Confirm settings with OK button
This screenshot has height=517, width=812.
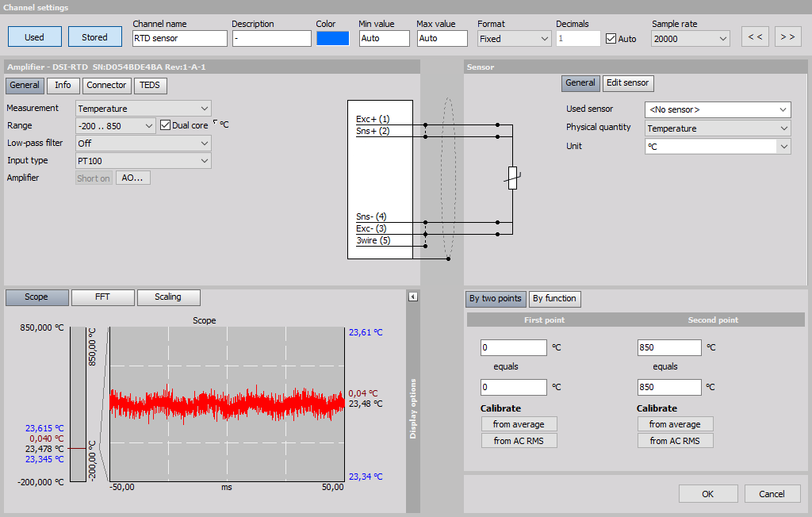click(708, 494)
